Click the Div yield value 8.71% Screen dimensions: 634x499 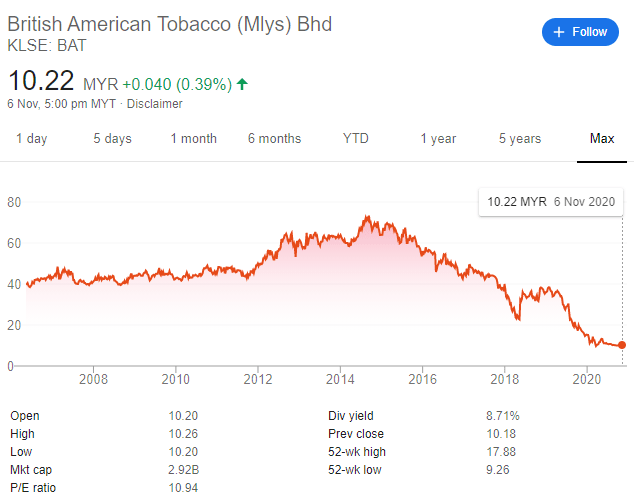502,416
